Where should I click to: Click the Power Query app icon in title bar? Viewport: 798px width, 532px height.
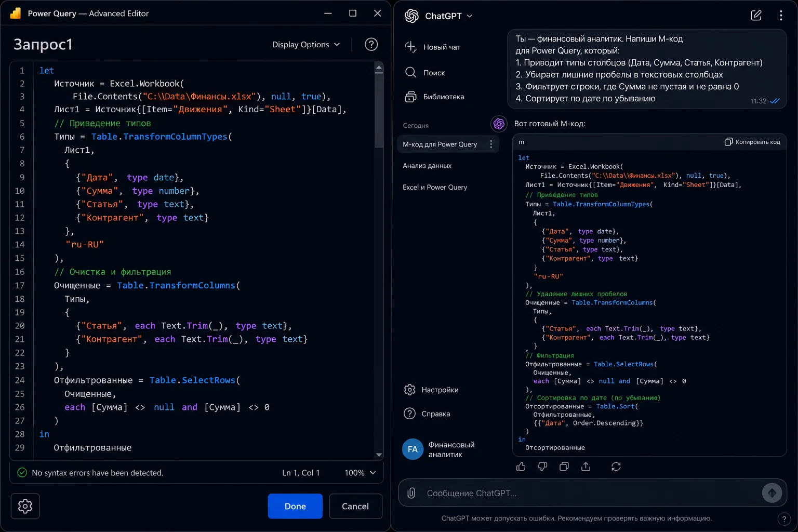pyautogui.click(x=16, y=14)
